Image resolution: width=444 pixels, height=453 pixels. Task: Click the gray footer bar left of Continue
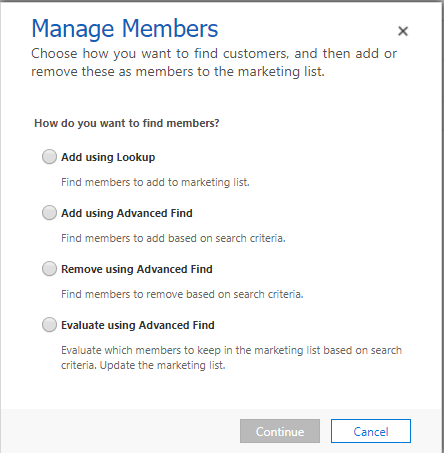pos(120,431)
